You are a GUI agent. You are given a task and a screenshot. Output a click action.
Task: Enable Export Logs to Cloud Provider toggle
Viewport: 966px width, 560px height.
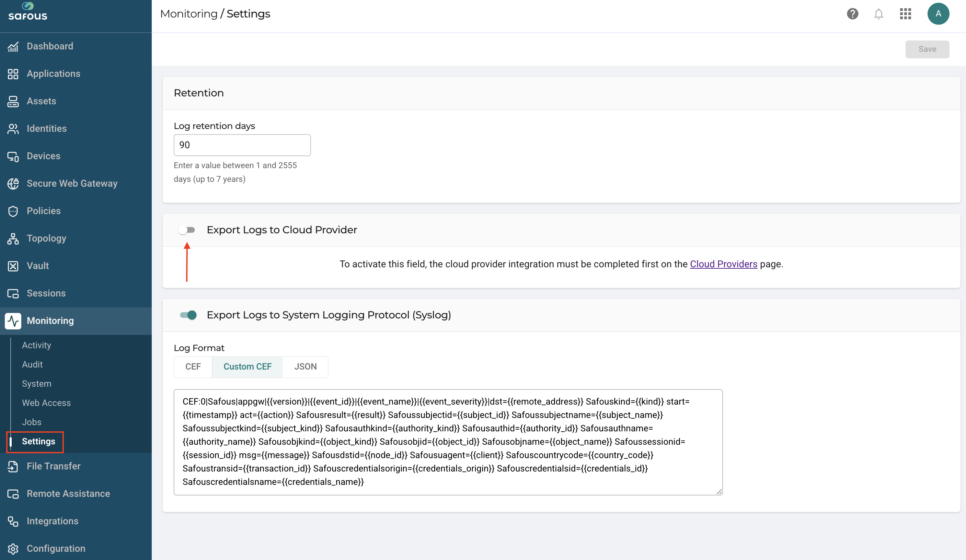[187, 230]
